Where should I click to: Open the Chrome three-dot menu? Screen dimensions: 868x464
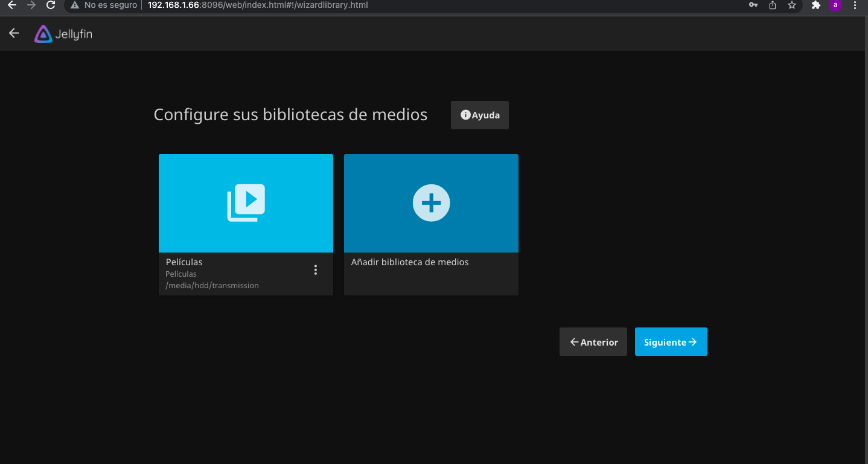(855, 5)
